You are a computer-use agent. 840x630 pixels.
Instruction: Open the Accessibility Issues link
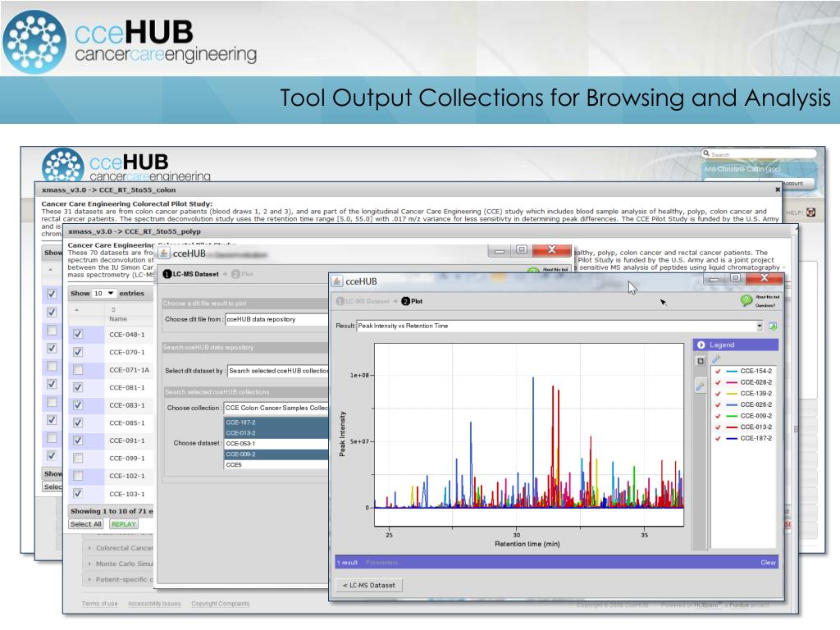pos(154,604)
